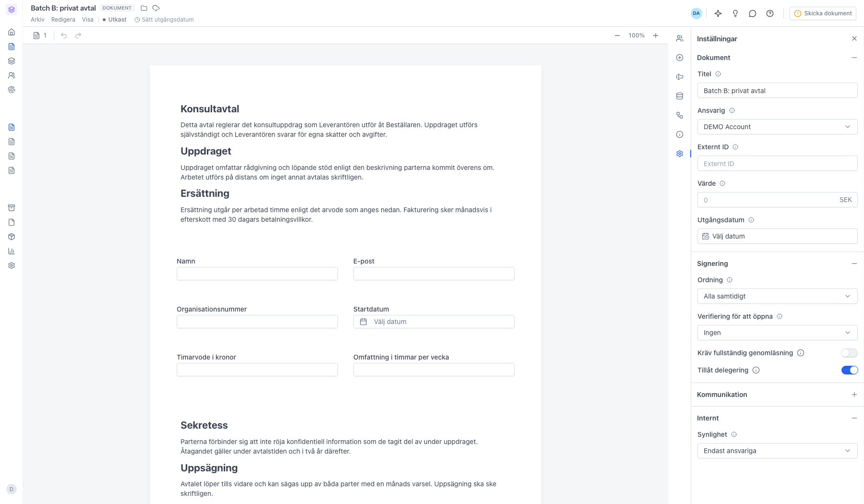Click the lightbulb icon in header
864x504 pixels.
[x=735, y=13]
